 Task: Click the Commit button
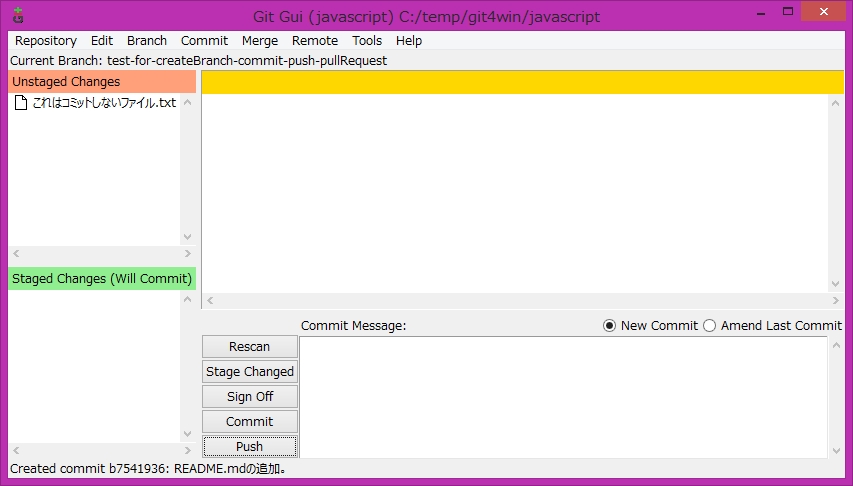tap(250, 422)
